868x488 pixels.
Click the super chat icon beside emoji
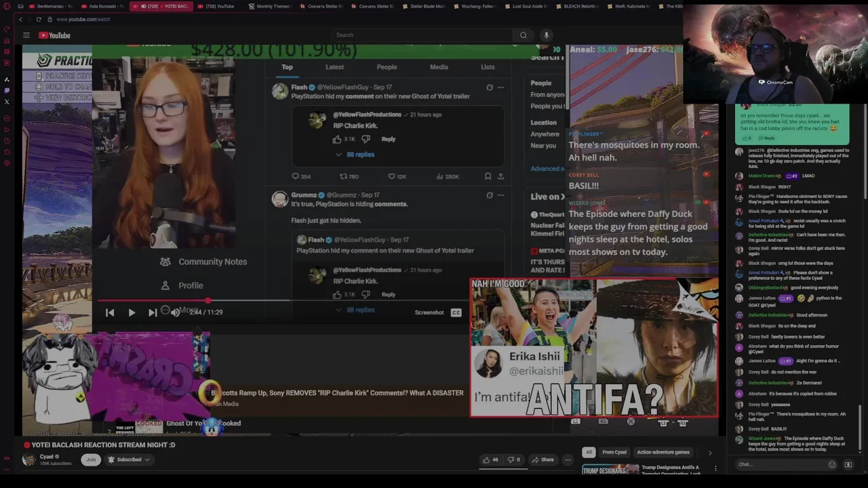pyautogui.click(x=848, y=464)
